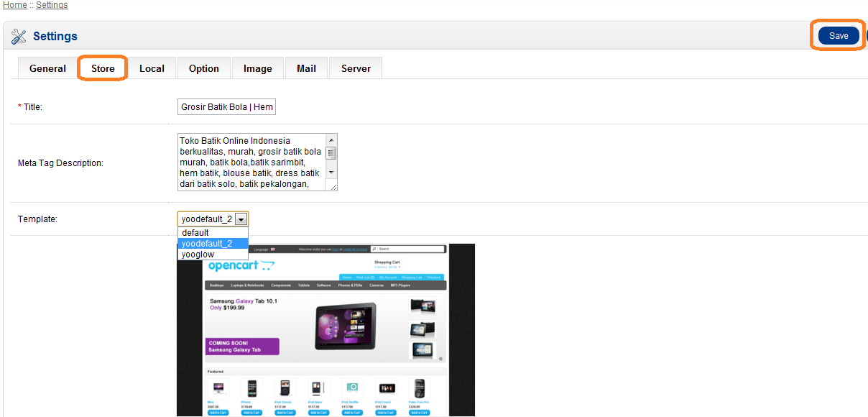This screenshot has height=417, width=868.
Task: Click the Meta Description resize handle corner
Action: (332, 185)
